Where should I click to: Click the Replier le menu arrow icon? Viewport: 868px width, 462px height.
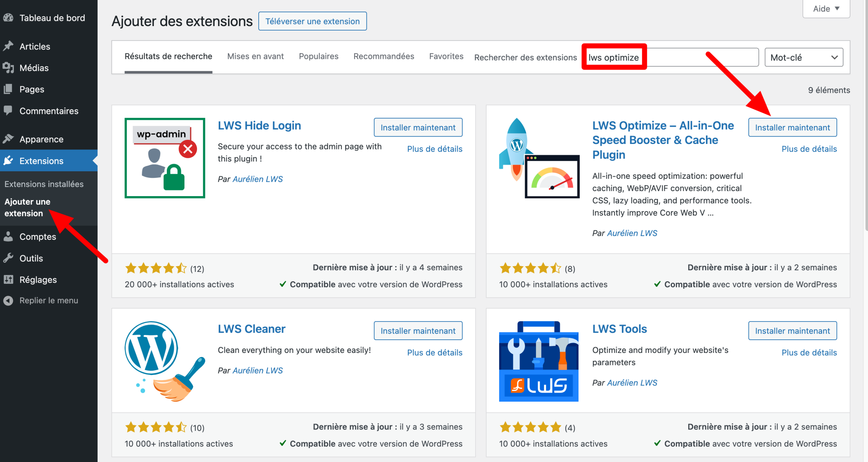8,300
